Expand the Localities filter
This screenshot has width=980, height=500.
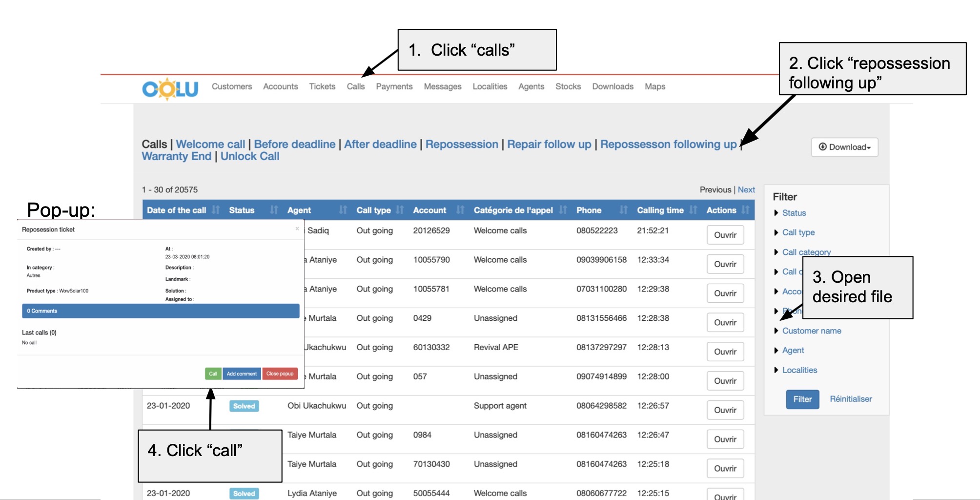point(799,370)
